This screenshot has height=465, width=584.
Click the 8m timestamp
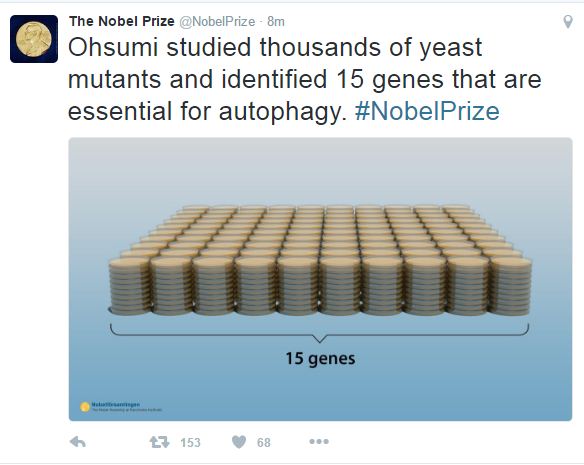(x=276, y=22)
